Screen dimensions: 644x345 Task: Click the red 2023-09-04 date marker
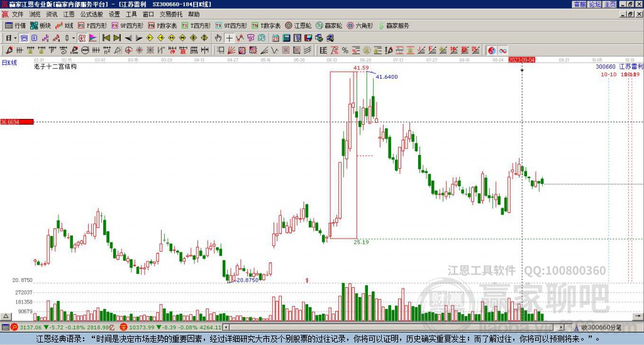522,60
